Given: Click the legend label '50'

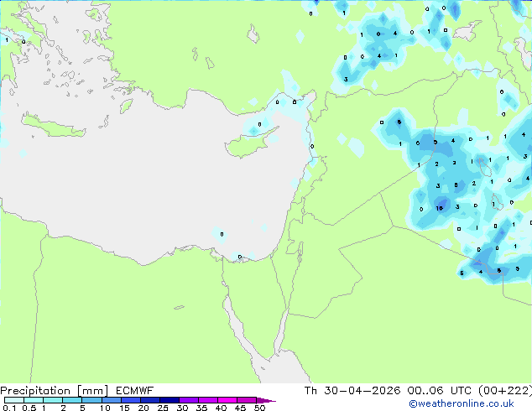Looking at the screenshot, I should pyautogui.click(x=259, y=408).
